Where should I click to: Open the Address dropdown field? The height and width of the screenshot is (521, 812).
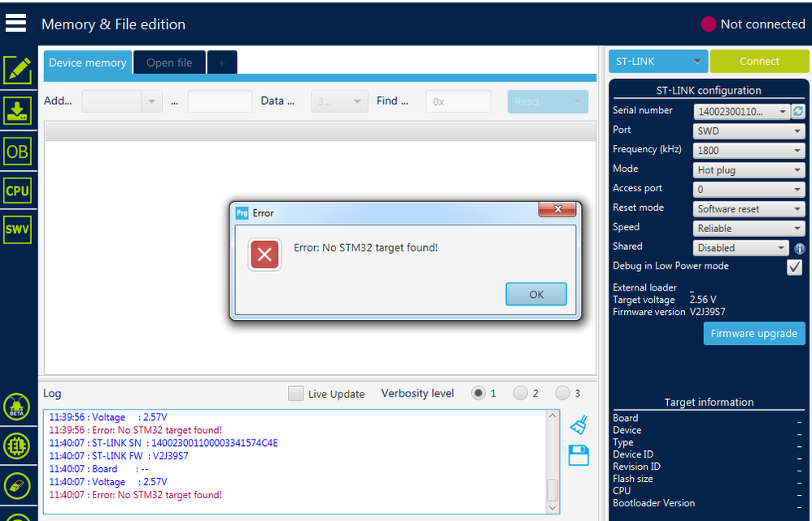click(122, 102)
